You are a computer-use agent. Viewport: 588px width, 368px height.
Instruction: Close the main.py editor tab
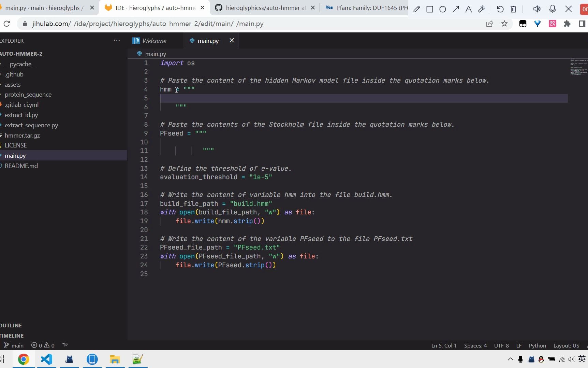232,40
